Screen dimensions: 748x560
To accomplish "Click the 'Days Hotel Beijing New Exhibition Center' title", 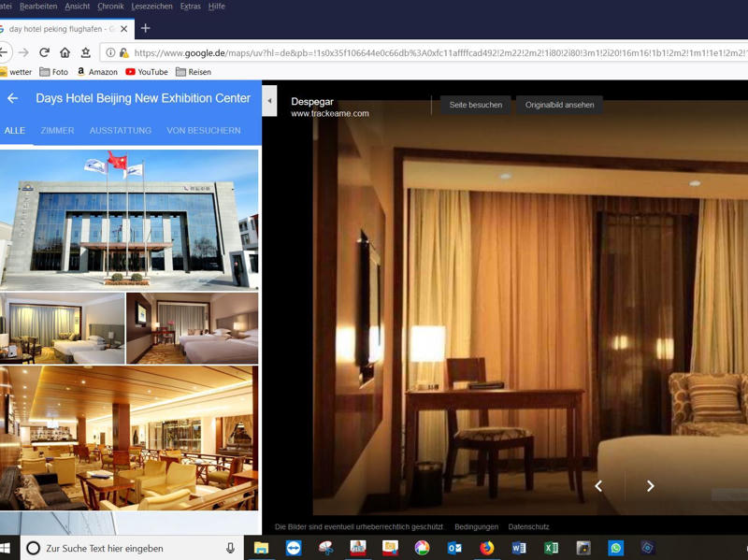I will click(143, 98).
